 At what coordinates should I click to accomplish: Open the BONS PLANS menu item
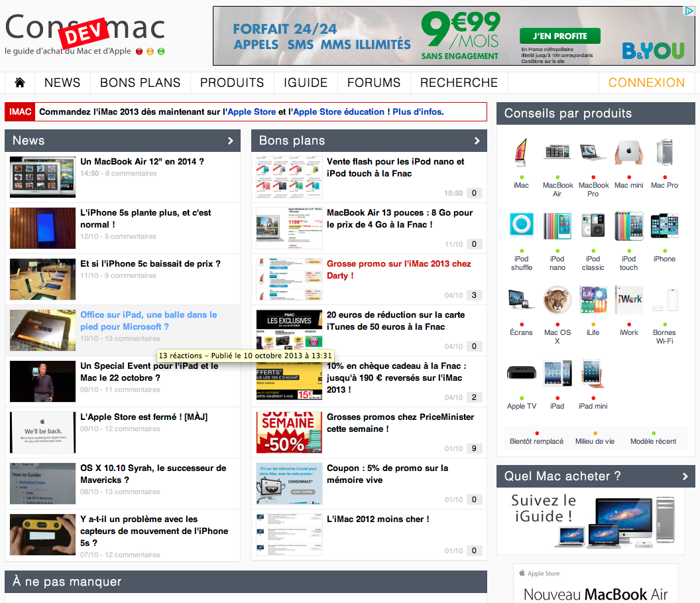click(140, 82)
